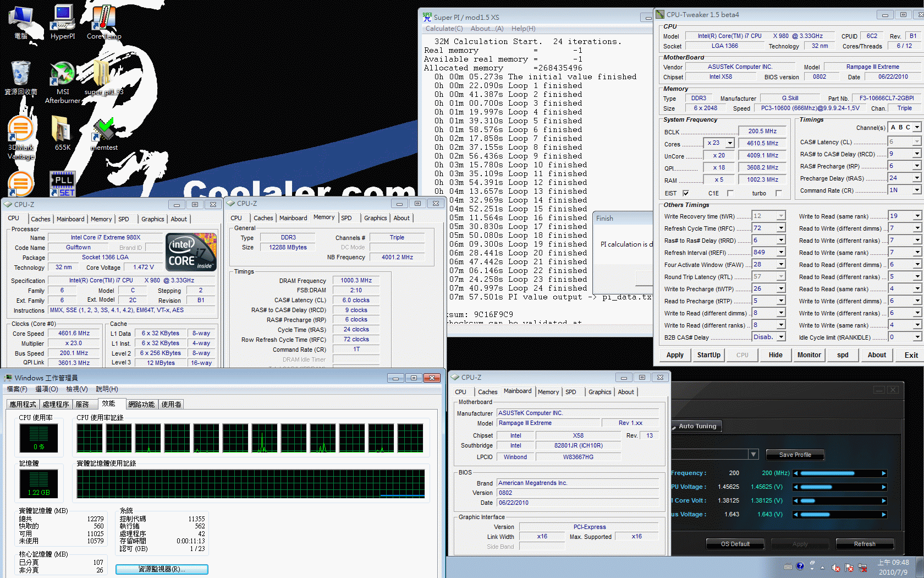Image resolution: width=924 pixels, height=578 pixels.
Task: Launch the memtest desktop shortcut
Action: tap(103, 133)
